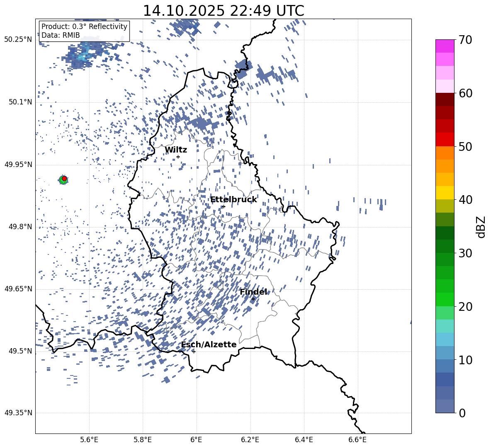Click the 49.8°N latitude label
The width and height of the screenshot is (491, 448).
click(20, 227)
